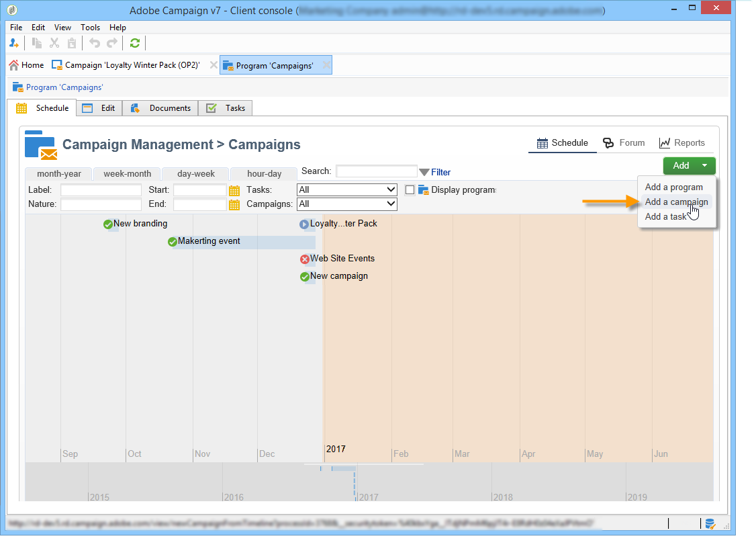This screenshot has width=756, height=557.
Task: Click the connection icon in the toolbar
Action: [14, 44]
